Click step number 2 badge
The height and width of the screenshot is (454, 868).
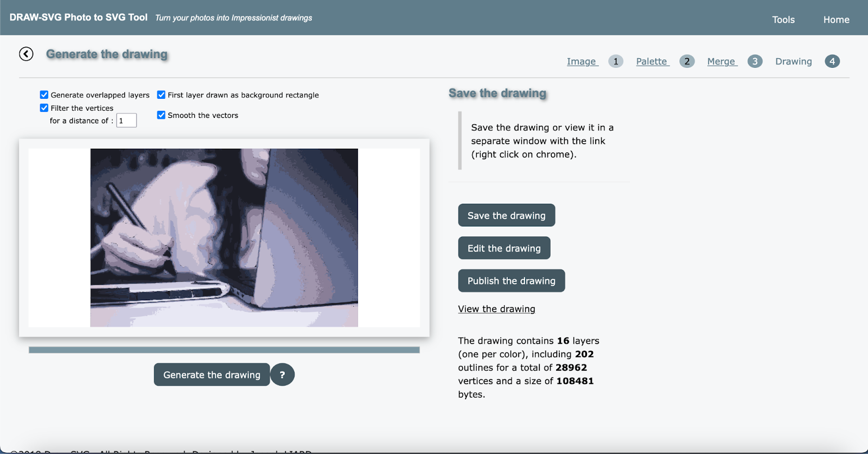(x=687, y=61)
